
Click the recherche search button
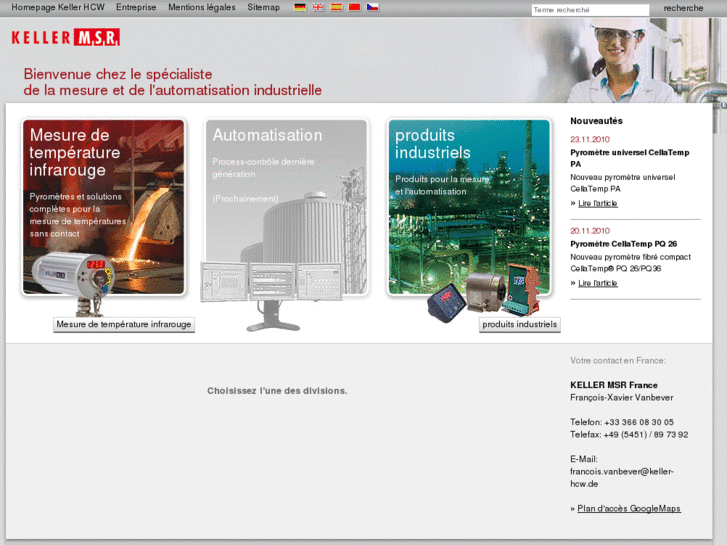(683, 8)
